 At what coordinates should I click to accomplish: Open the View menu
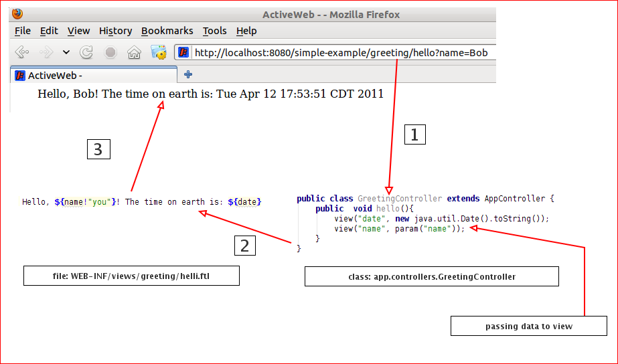(x=78, y=31)
